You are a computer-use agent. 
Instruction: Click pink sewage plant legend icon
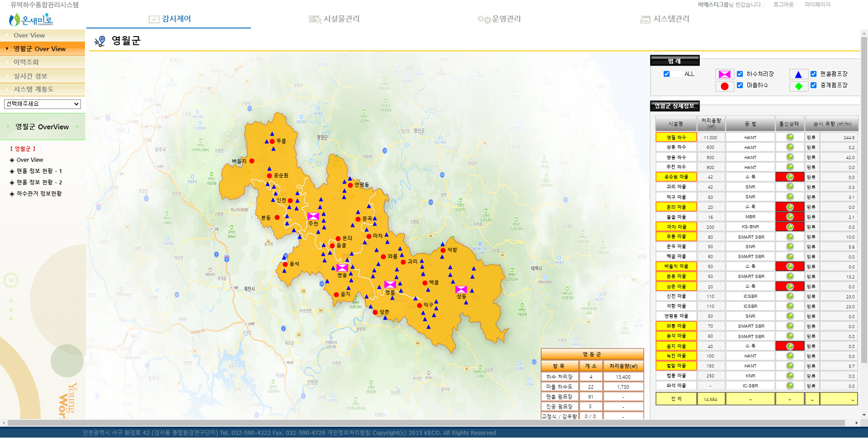[x=725, y=74]
